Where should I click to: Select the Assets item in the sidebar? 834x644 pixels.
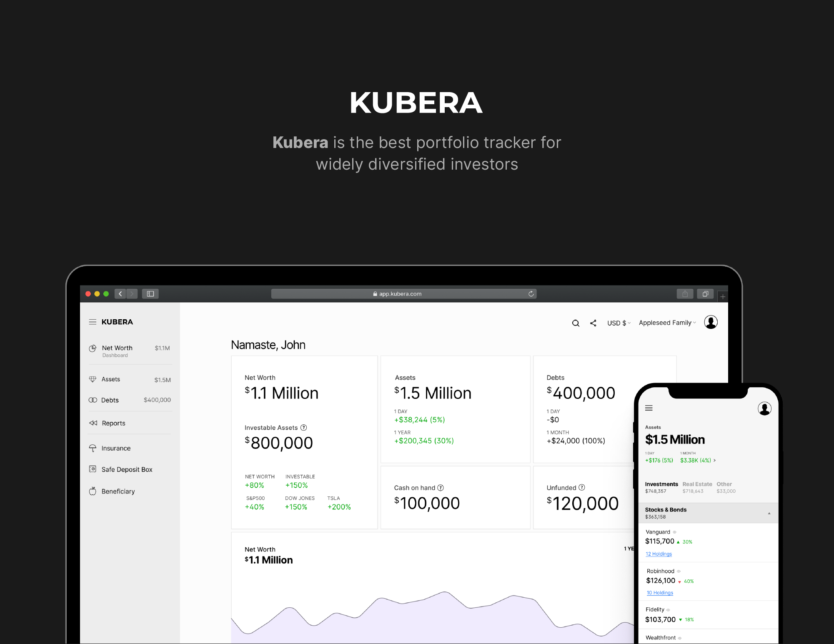pyautogui.click(x=111, y=379)
